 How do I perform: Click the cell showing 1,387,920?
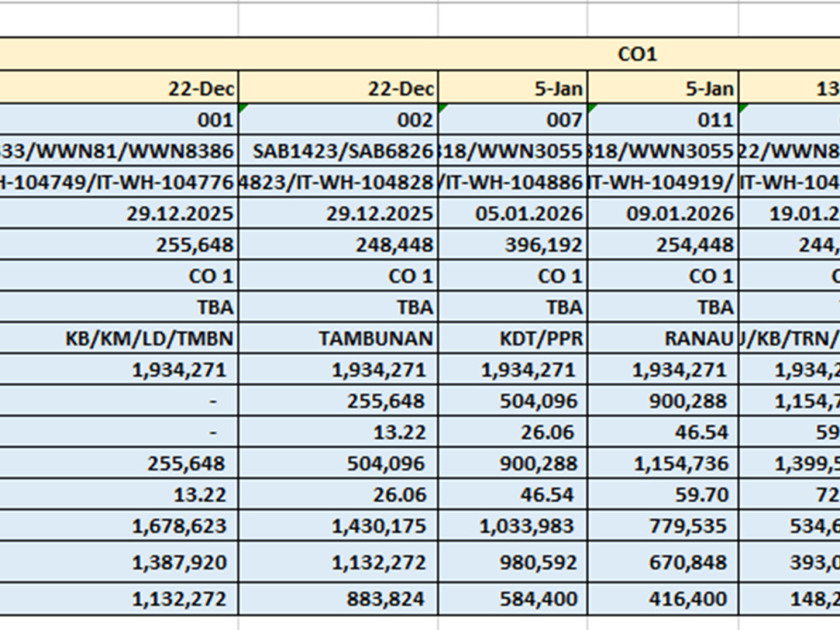(119, 562)
